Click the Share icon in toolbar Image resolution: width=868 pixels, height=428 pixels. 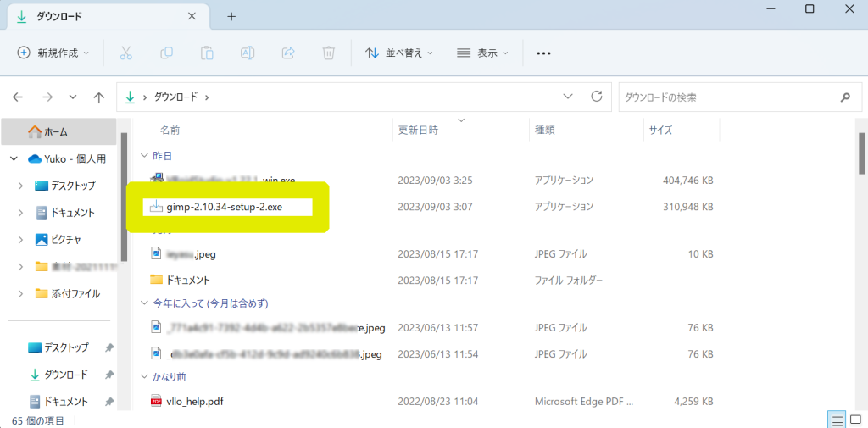(x=288, y=53)
